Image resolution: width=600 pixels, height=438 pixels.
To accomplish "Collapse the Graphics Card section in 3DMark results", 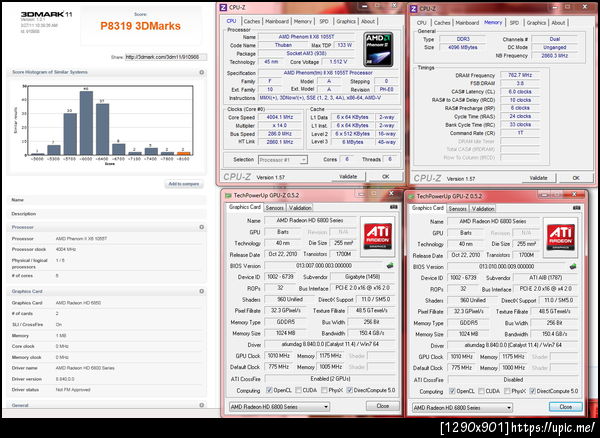I will (x=201, y=291).
